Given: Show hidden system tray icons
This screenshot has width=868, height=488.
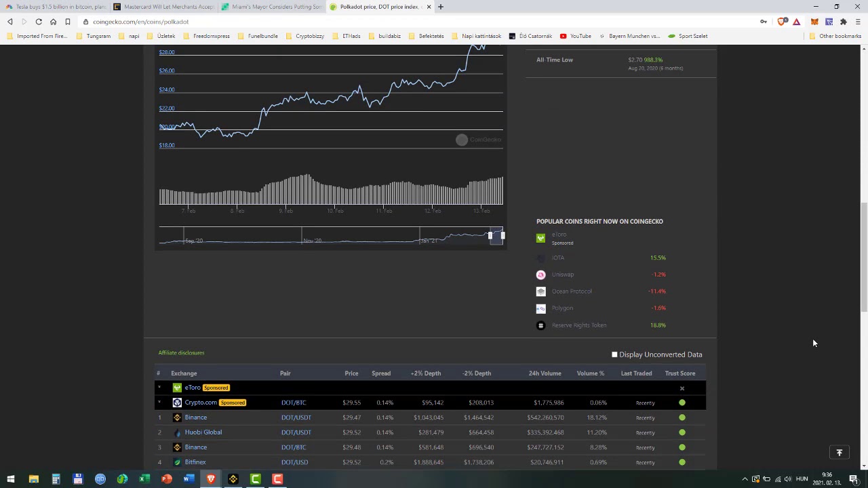Looking at the screenshot, I should [745, 479].
